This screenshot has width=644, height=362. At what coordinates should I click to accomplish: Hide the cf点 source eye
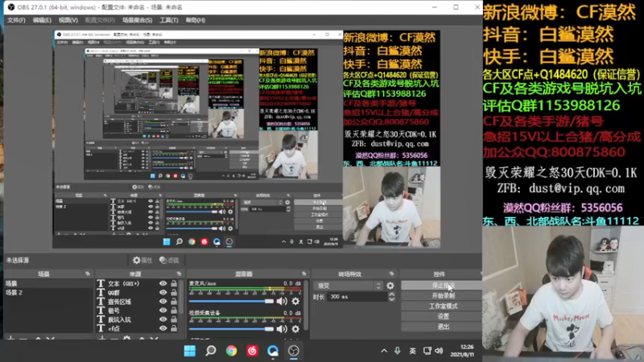[163, 328]
